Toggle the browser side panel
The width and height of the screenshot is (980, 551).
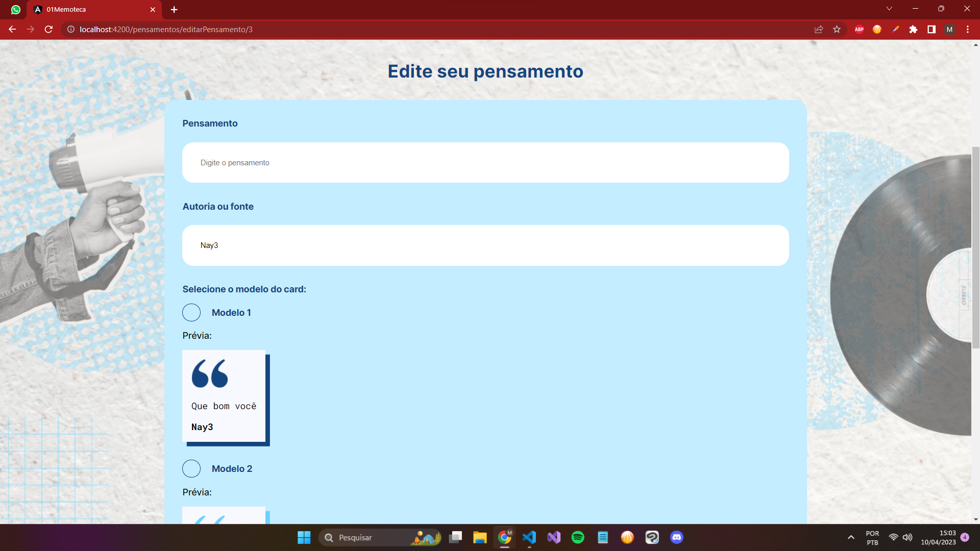click(932, 30)
